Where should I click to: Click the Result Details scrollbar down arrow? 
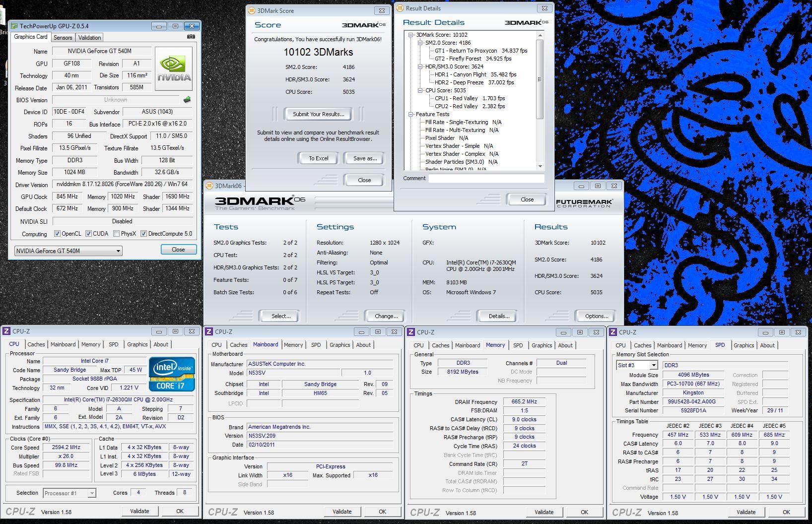point(540,166)
